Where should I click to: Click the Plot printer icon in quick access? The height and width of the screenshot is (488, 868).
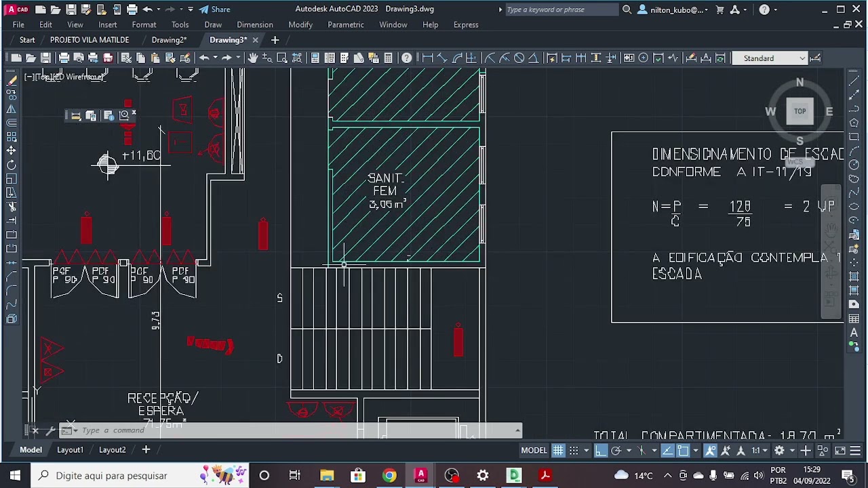(132, 9)
